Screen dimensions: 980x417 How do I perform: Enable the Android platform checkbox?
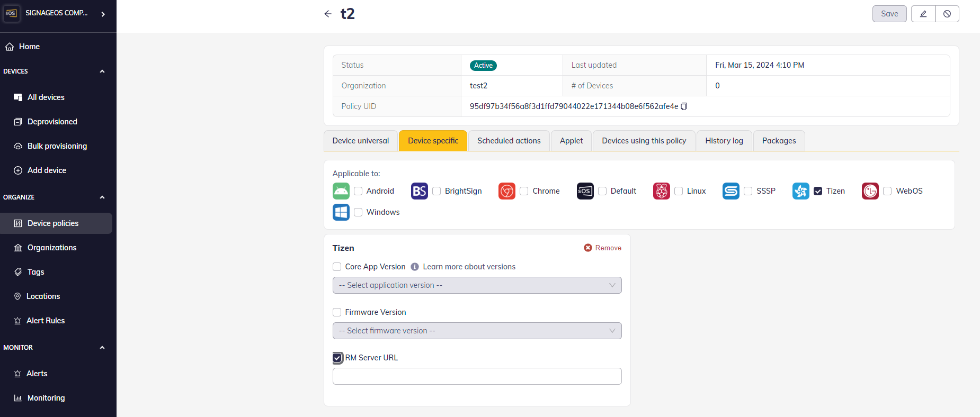tap(358, 191)
